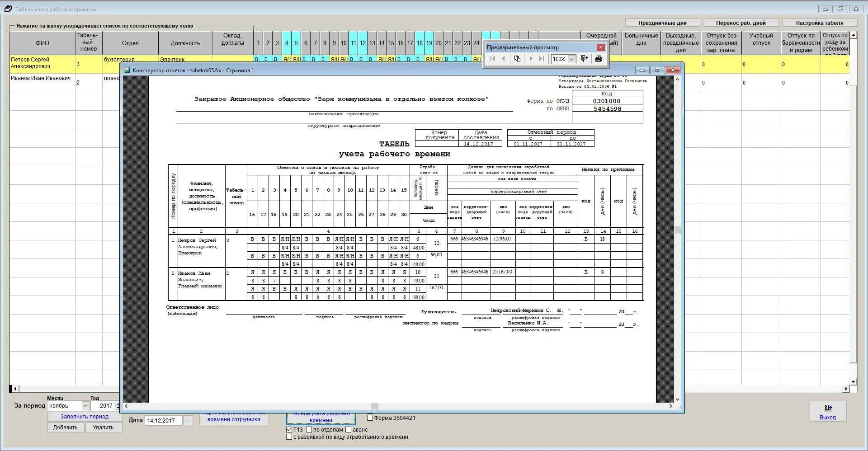
Task: Go to next page in preview toolbar
Action: point(531,59)
